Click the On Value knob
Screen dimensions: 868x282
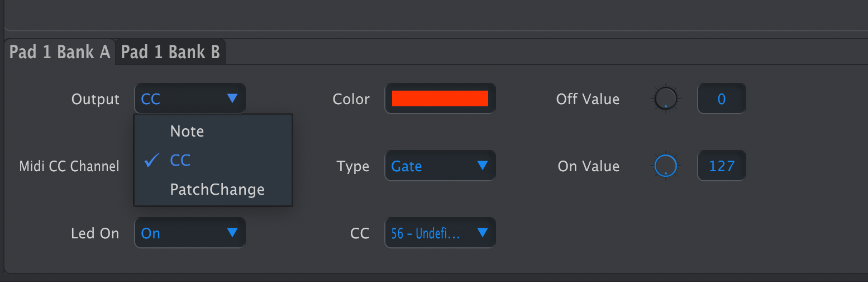coord(665,166)
